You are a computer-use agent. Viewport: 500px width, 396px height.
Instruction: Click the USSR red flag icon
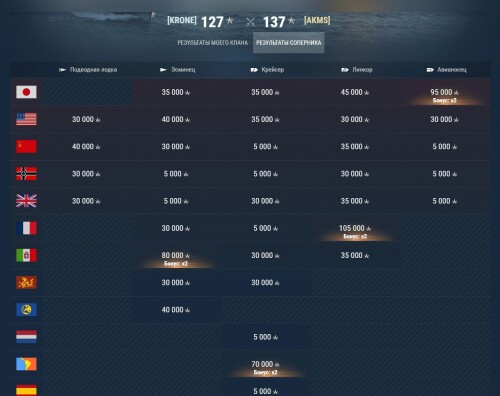(x=26, y=146)
